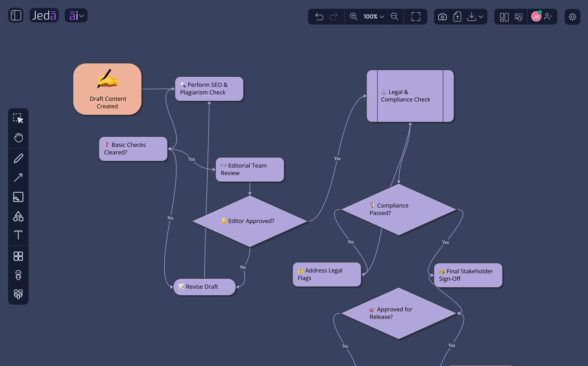Redo the last action
This screenshot has width=588, height=366.
334,16
